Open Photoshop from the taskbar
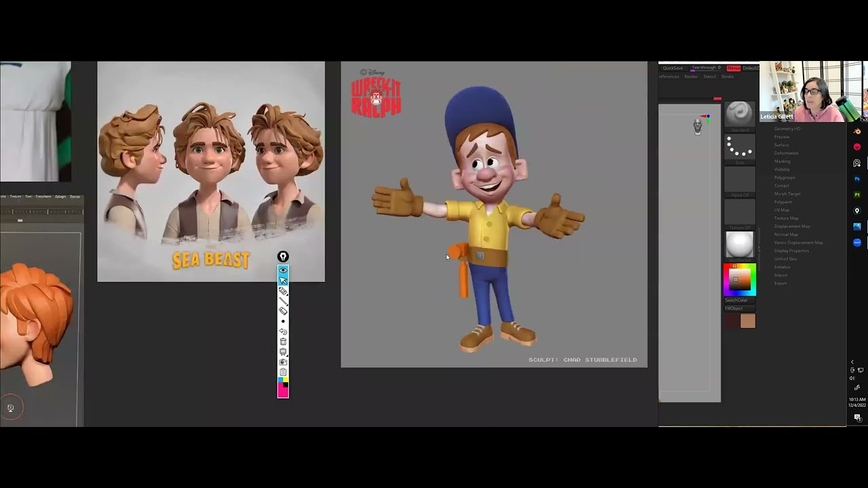The image size is (868, 488). 857,179
